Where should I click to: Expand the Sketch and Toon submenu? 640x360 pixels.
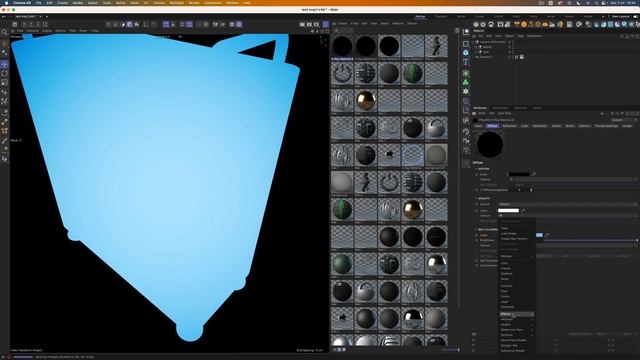click(516, 330)
